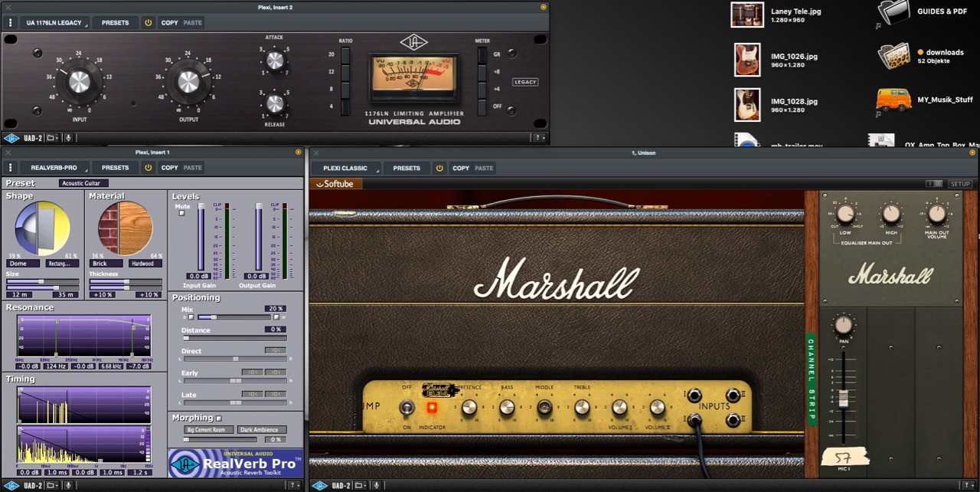Image resolution: width=980 pixels, height=492 pixels.
Task: Select Big Cement Room morph preset
Action: (x=209, y=429)
